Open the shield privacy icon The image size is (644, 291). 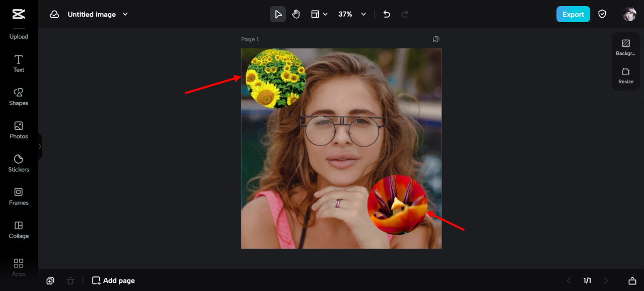point(602,14)
